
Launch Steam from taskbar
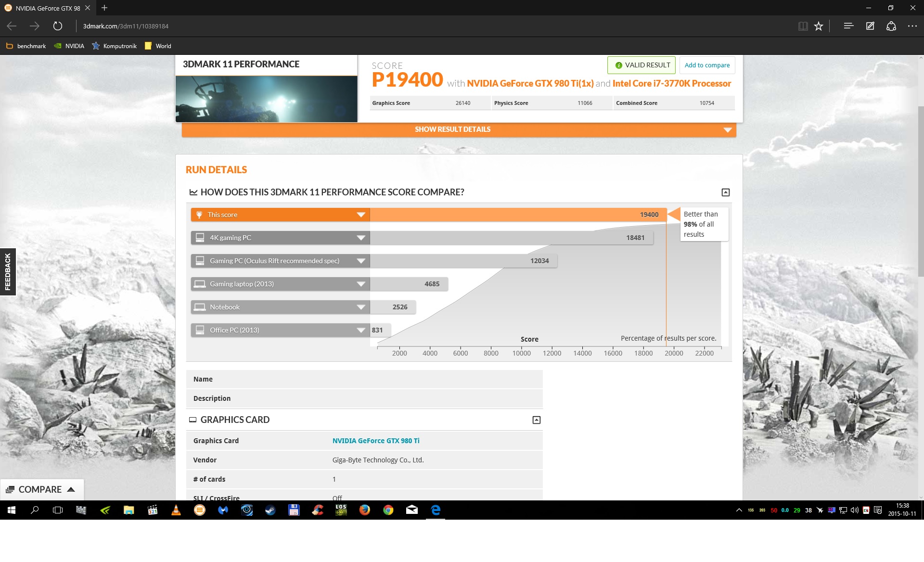click(x=270, y=510)
